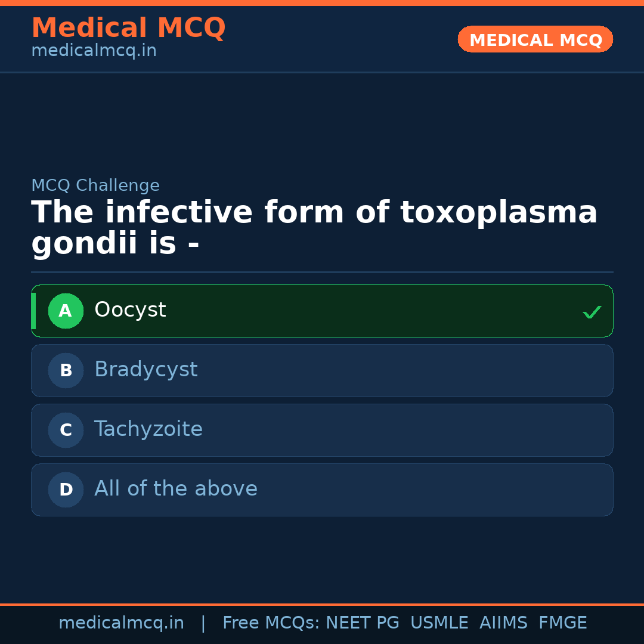The height and width of the screenshot is (644, 644).
Task: Click the FMGE label in the footer
Action: pyautogui.click(x=562, y=622)
